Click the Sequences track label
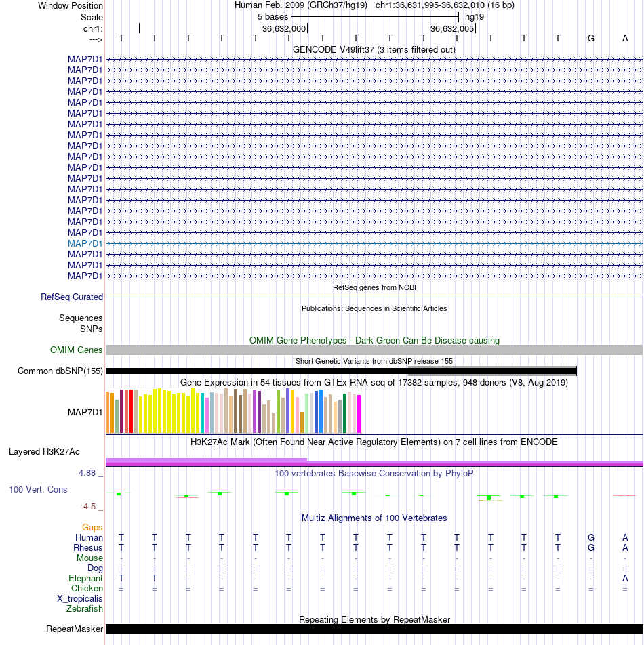 coord(81,318)
